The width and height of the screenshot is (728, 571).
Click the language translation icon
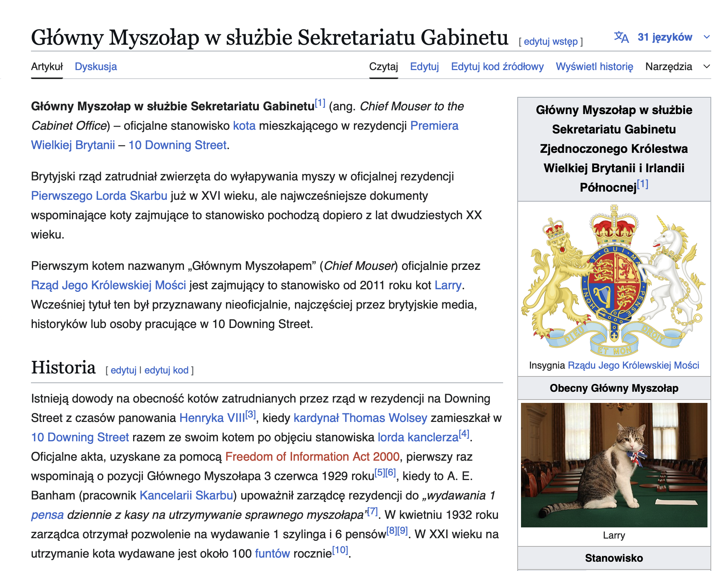[621, 37]
